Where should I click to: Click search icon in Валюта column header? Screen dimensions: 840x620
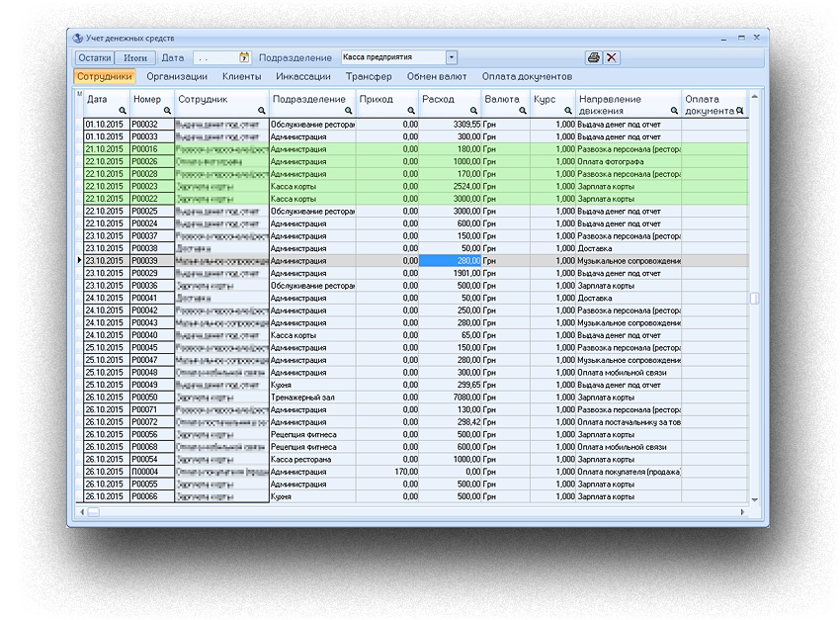[x=522, y=111]
